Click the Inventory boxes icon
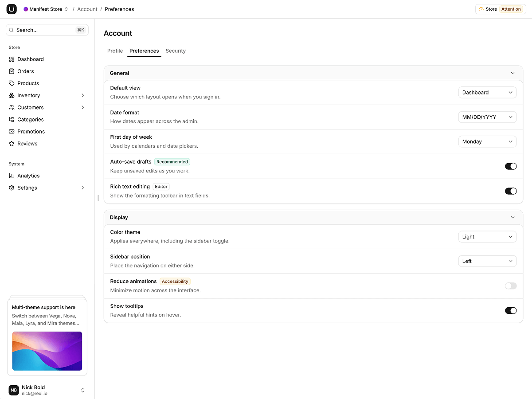The width and height of the screenshot is (532, 399). click(12, 95)
